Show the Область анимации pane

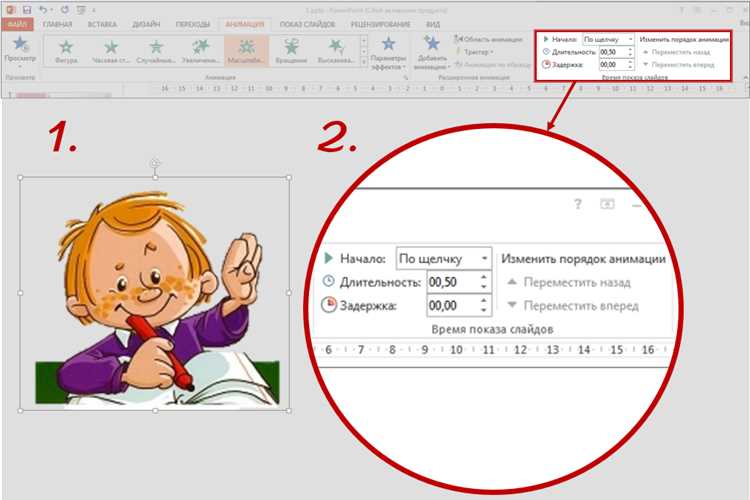point(488,39)
